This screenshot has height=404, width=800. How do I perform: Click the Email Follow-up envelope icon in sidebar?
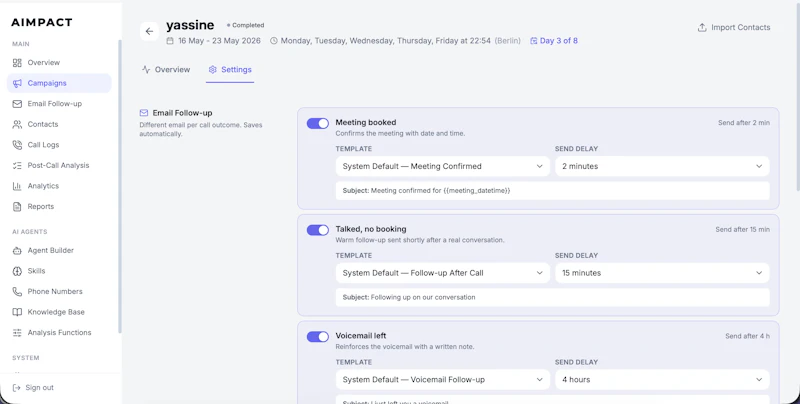pyautogui.click(x=17, y=104)
